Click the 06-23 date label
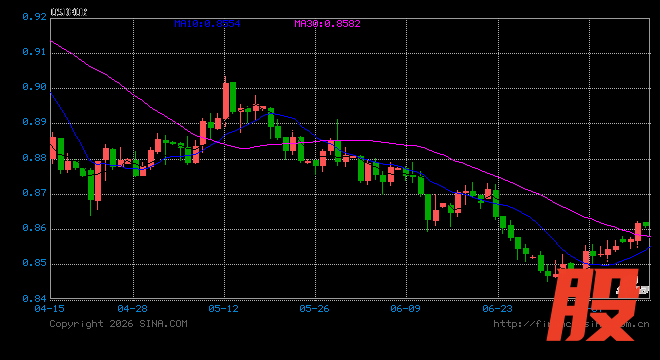This screenshot has width=660, height=360. click(498, 309)
